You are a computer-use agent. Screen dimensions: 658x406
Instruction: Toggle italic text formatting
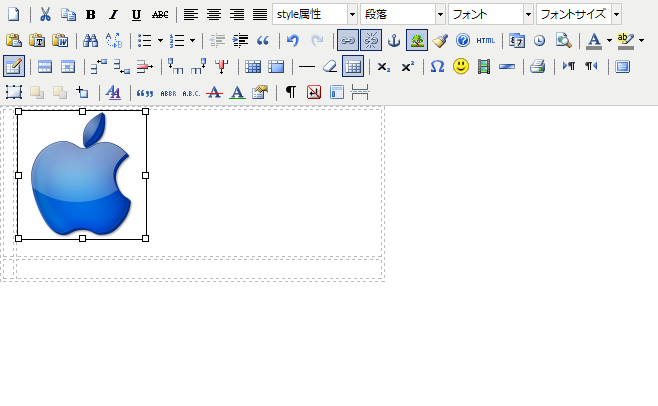(113, 15)
